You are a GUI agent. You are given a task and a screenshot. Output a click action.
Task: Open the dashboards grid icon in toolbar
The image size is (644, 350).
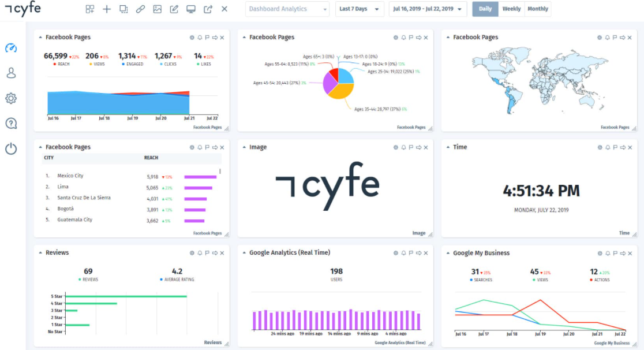tap(89, 9)
